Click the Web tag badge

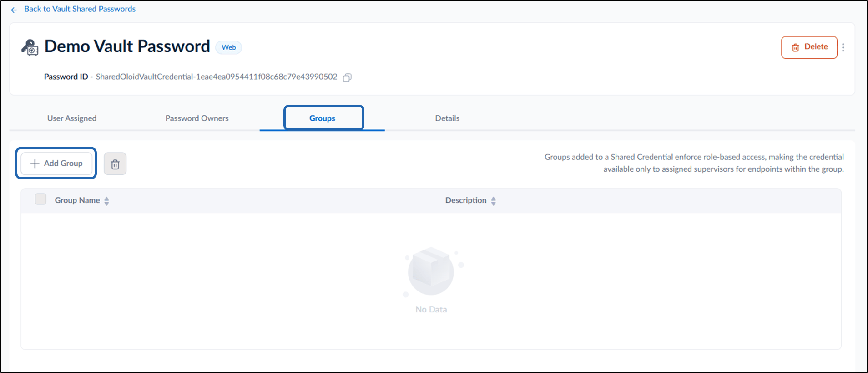click(229, 47)
